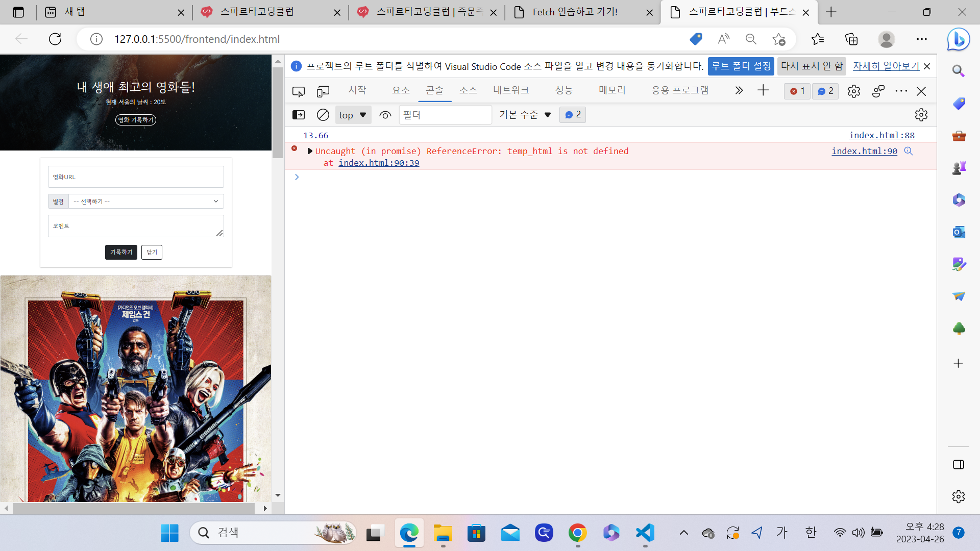Open the errors count badge showing 1
The height and width of the screenshot is (551, 980).
[797, 91]
